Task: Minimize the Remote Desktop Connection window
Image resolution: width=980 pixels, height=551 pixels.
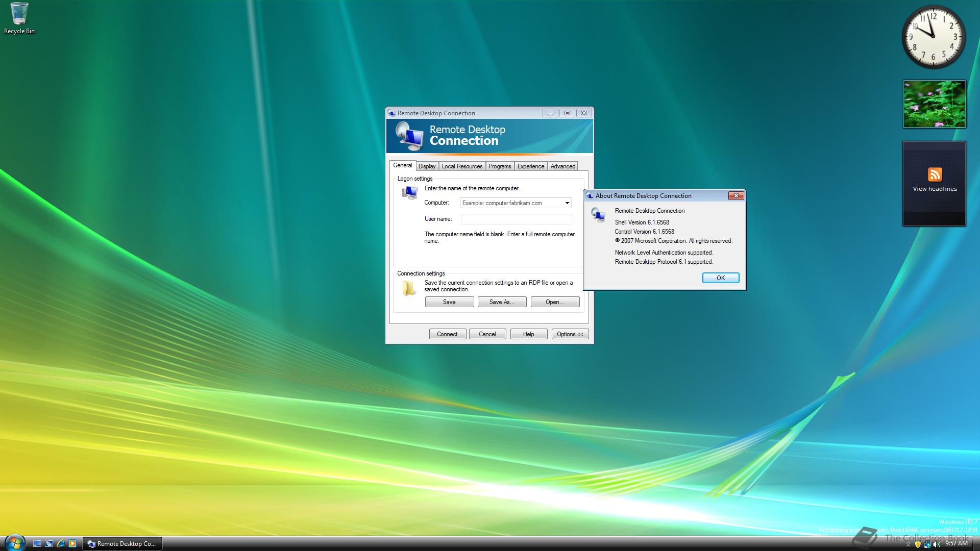Action: pyautogui.click(x=550, y=113)
